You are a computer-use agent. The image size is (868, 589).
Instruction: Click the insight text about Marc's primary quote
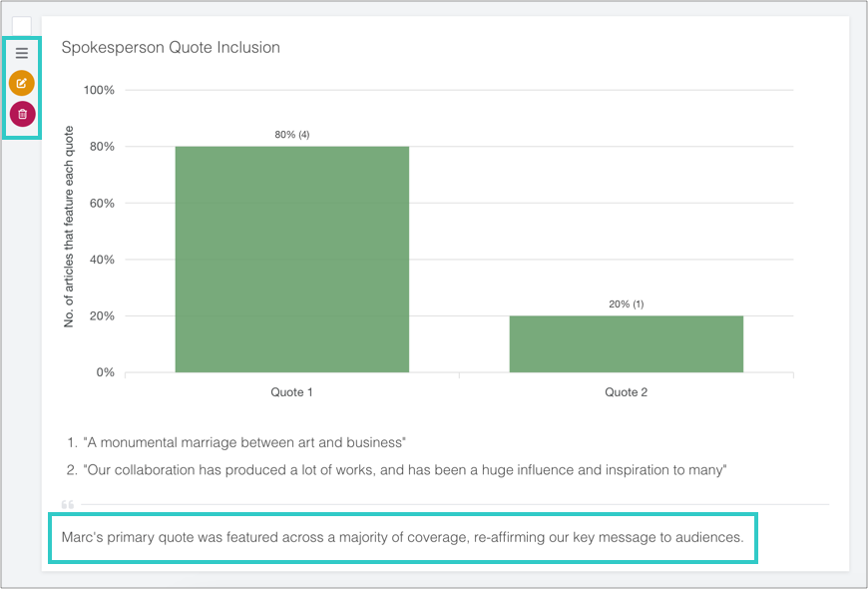click(402, 537)
